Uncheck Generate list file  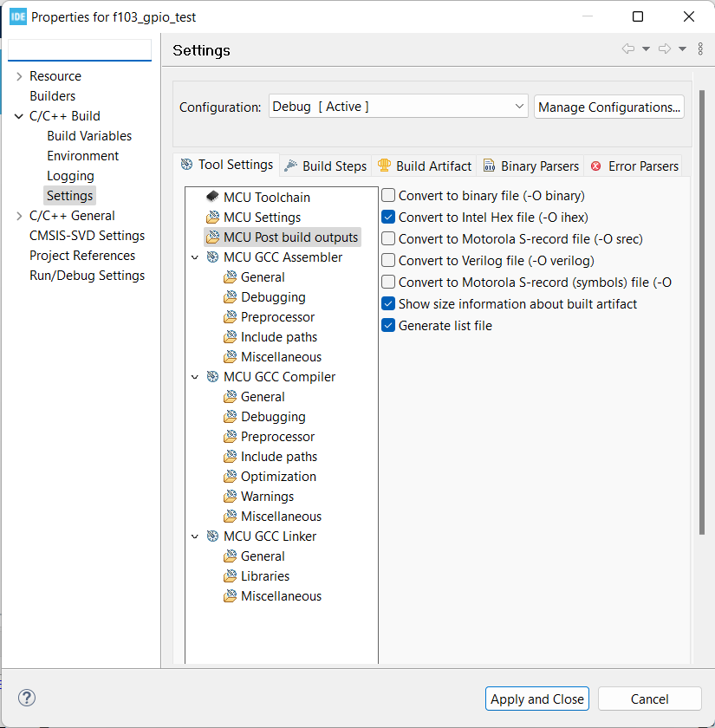click(388, 325)
